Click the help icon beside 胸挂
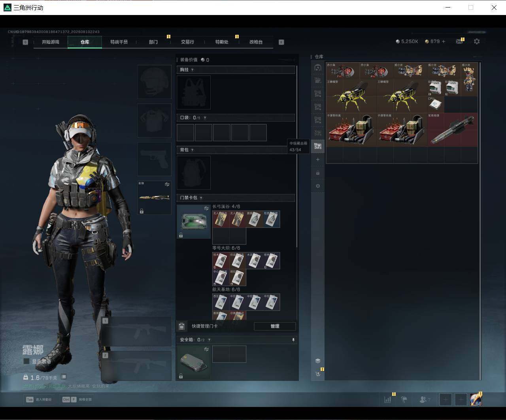The height and width of the screenshot is (420, 506). pos(193,70)
